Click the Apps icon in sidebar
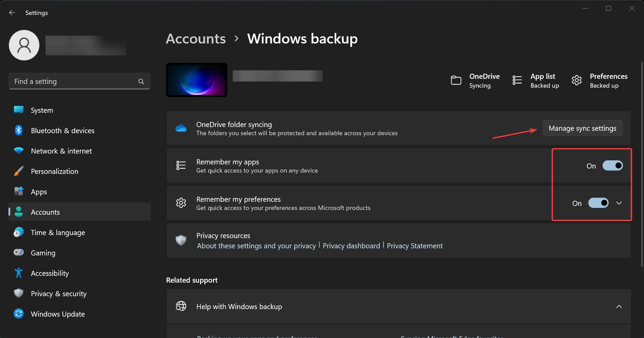Viewport: 644px width, 338px height. coord(19,192)
